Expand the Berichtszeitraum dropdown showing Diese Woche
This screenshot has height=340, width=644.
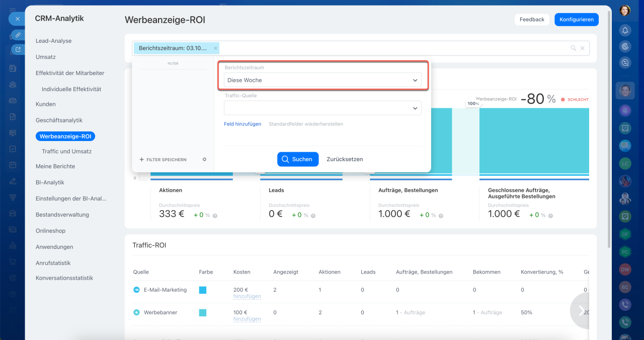coord(323,80)
